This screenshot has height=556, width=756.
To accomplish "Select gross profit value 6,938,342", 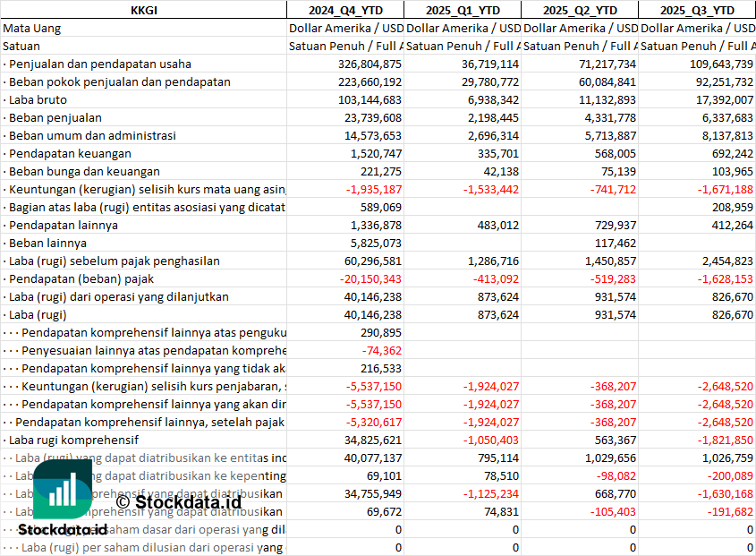I will (x=493, y=99).
